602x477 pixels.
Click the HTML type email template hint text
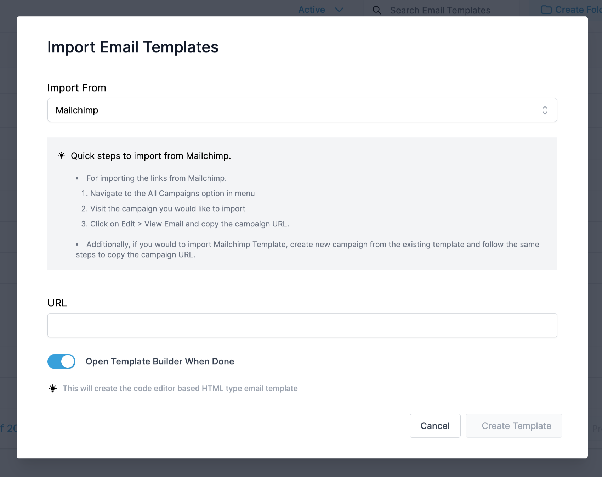click(x=180, y=388)
